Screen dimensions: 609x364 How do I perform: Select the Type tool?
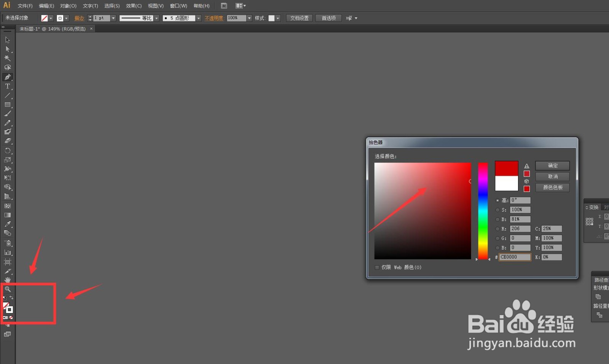coord(8,86)
